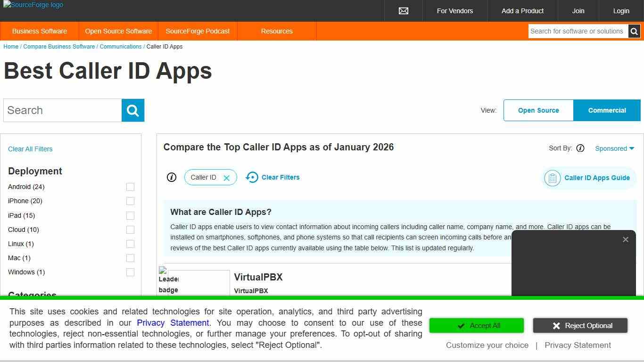
Task: Click the info icon next to Sort By
Action: pos(580,148)
